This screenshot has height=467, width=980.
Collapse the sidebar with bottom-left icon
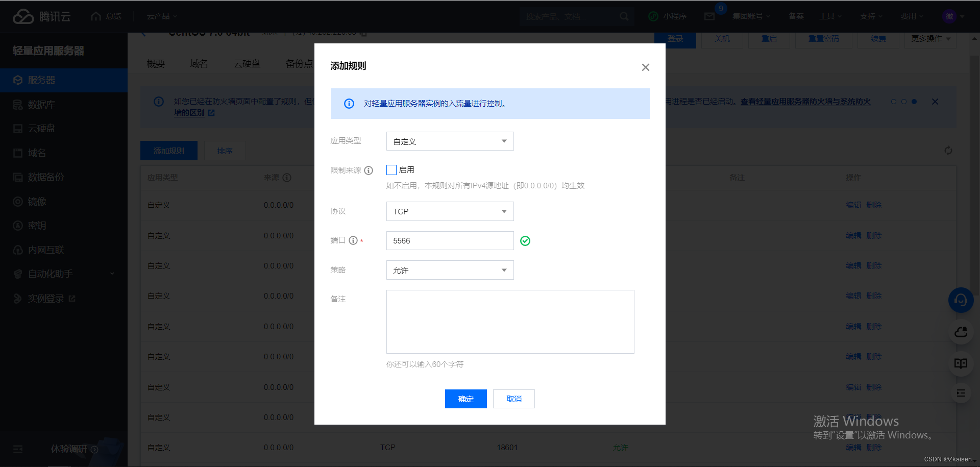coord(18,449)
